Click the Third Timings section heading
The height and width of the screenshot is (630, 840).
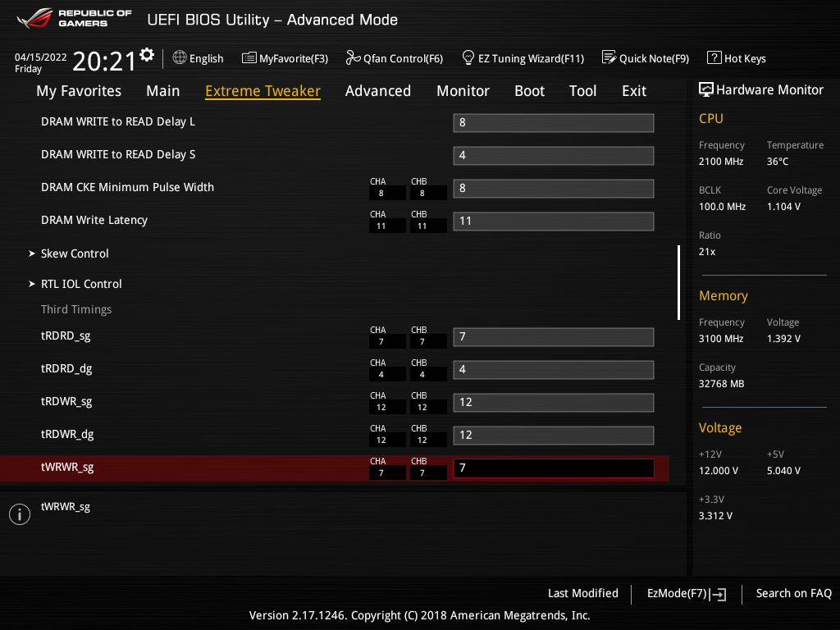pyautogui.click(x=76, y=309)
